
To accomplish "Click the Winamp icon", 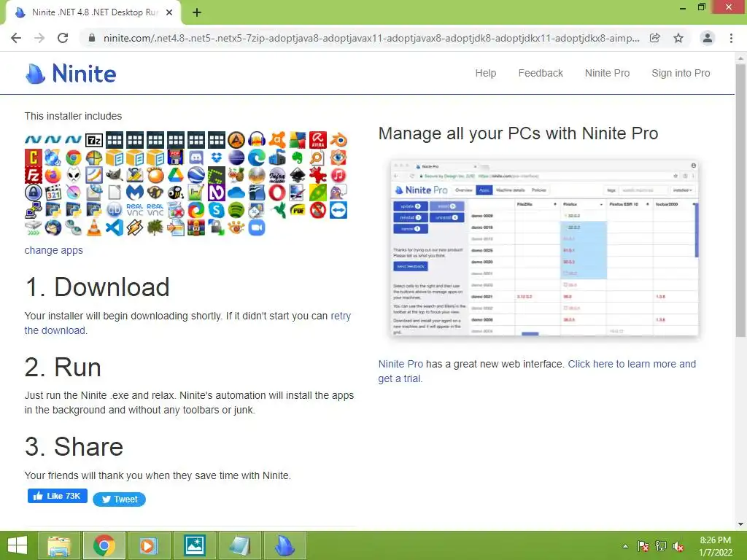I will coord(135,227).
